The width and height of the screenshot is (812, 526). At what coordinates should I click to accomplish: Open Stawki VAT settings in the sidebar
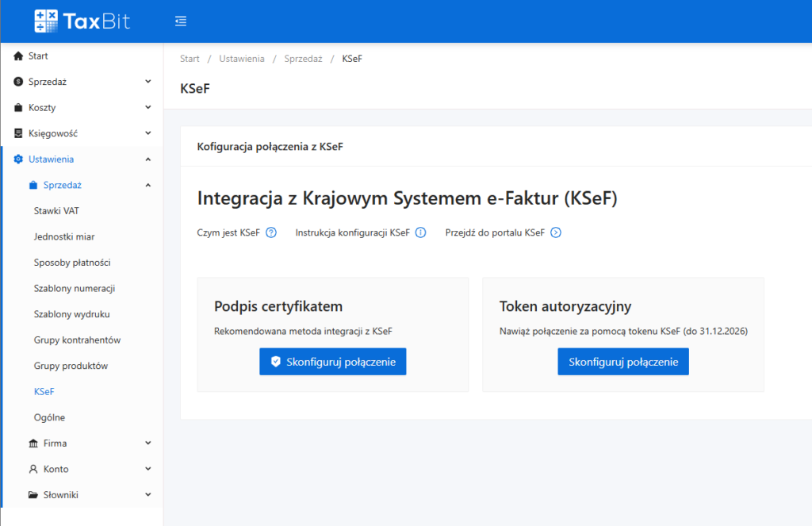56,211
